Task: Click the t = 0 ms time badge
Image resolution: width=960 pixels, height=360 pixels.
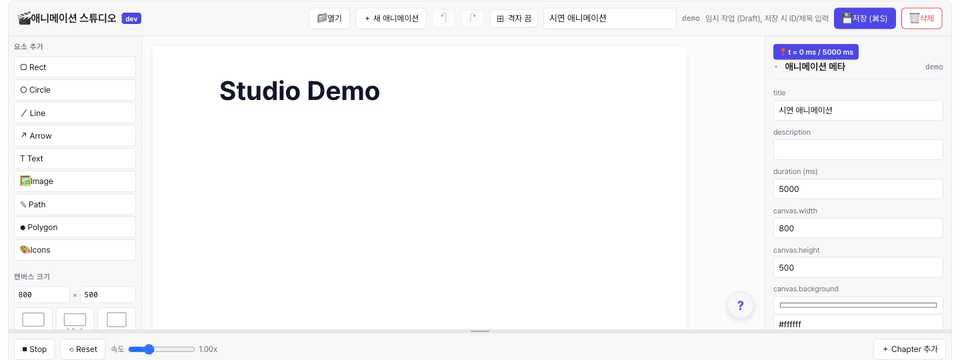Action: pyautogui.click(x=816, y=52)
